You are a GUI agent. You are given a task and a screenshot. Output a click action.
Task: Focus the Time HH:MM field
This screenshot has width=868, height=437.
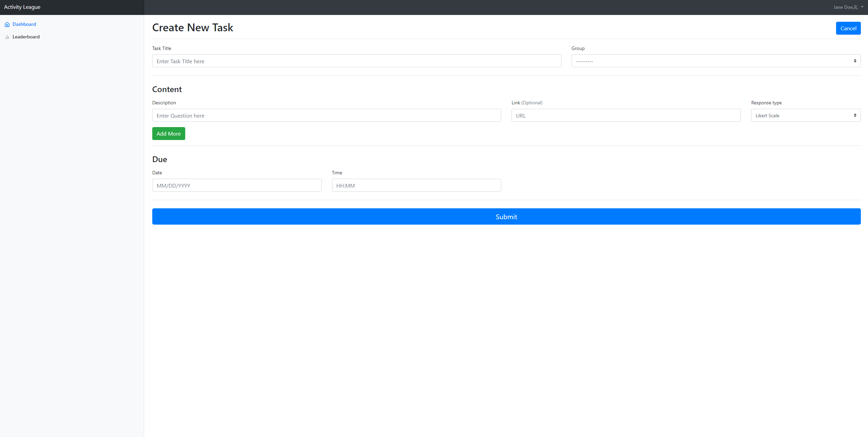pyautogui.click(x=416, y=185)
